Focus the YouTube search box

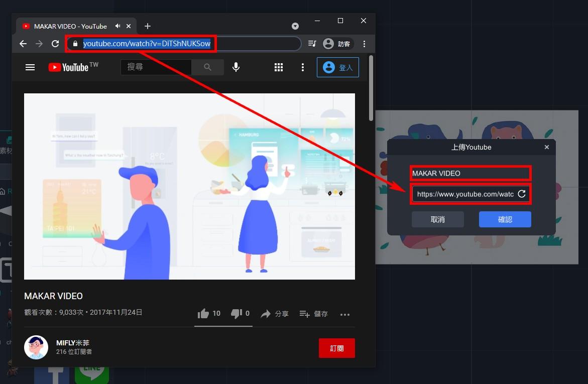pyautogui.click(x=156, y=67)
